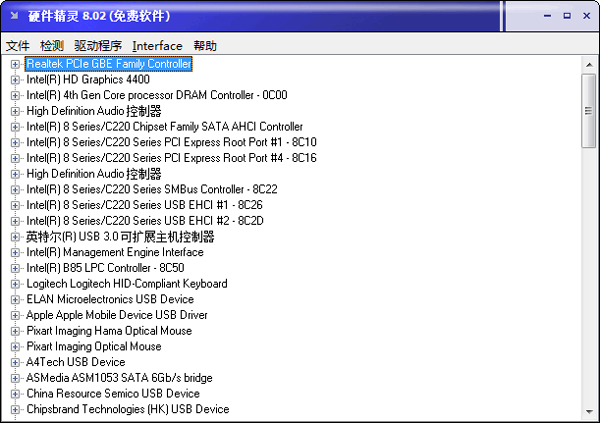Open the 文件 menu
This screenshot has width=600, height=423.
coord(18,46)
